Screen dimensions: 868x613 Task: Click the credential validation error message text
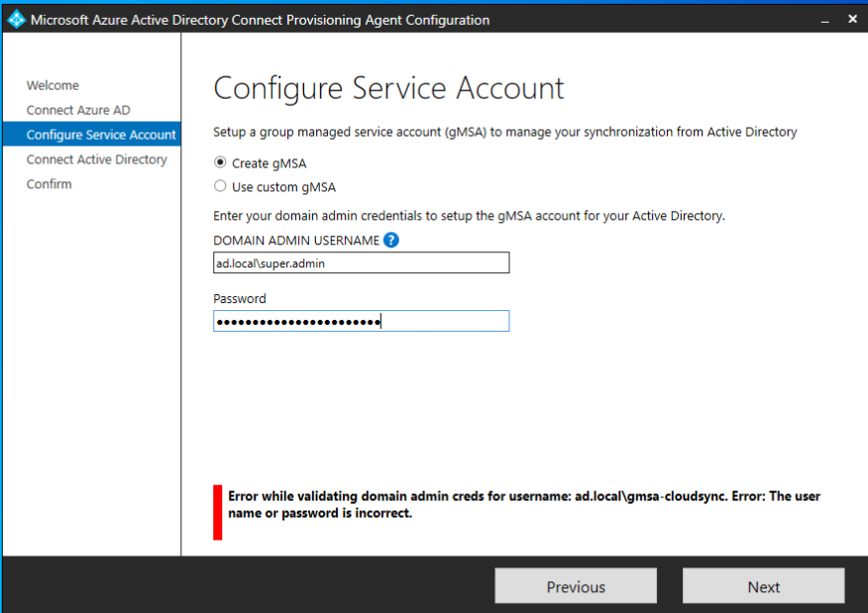[523, 504]
